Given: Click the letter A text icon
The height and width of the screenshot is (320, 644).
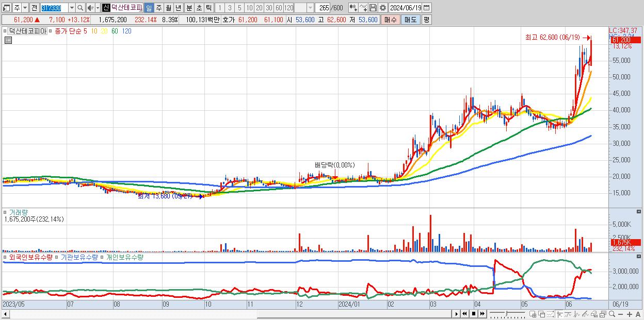Looking at the screenshot, I should (x=638, y=314).
